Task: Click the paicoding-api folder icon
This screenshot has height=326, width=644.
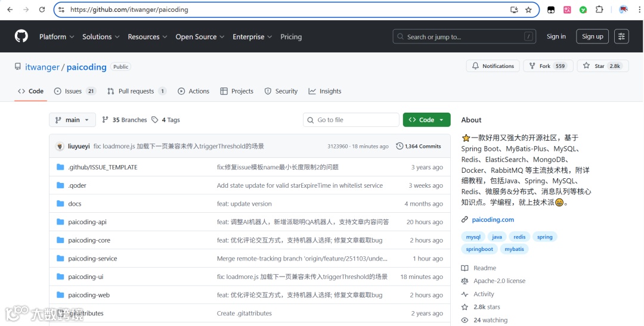Action: click(x=60, y=222)
